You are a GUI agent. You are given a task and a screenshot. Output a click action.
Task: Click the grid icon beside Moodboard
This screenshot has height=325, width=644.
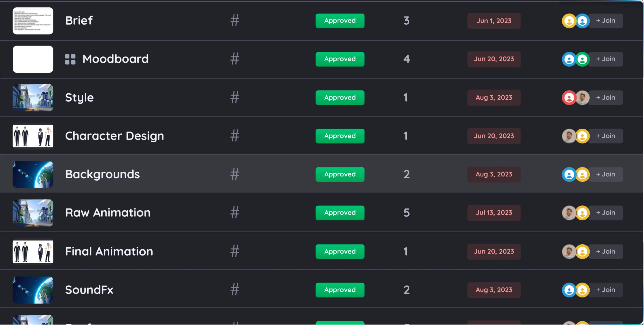[70, 59]
